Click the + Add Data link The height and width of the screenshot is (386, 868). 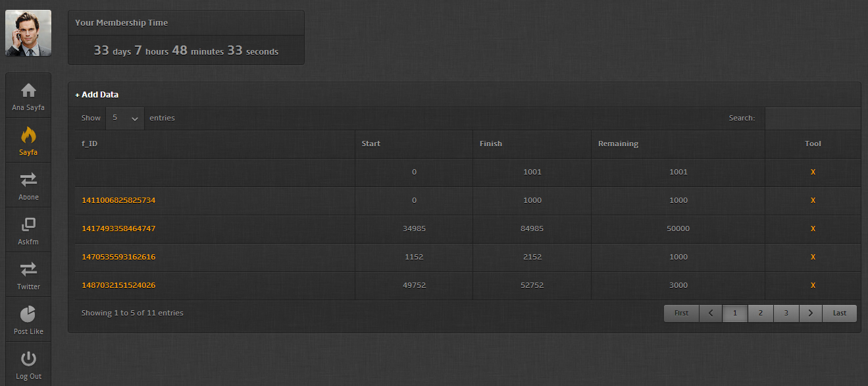[x=97, y=95]
